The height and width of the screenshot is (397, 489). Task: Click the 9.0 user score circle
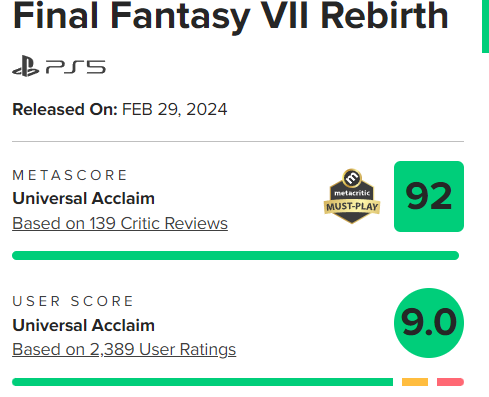(429, 323)
